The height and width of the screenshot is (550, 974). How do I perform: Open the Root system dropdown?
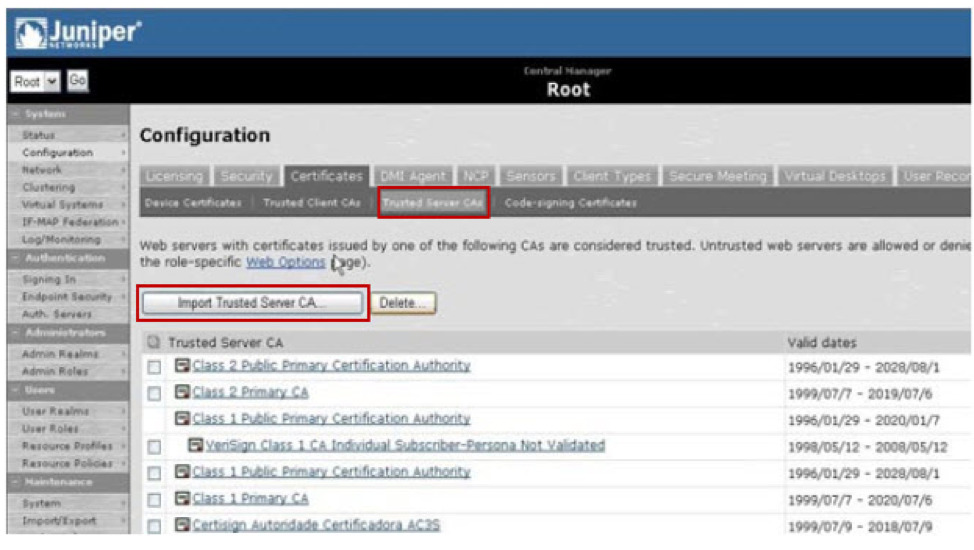click(x=35, y=81)
